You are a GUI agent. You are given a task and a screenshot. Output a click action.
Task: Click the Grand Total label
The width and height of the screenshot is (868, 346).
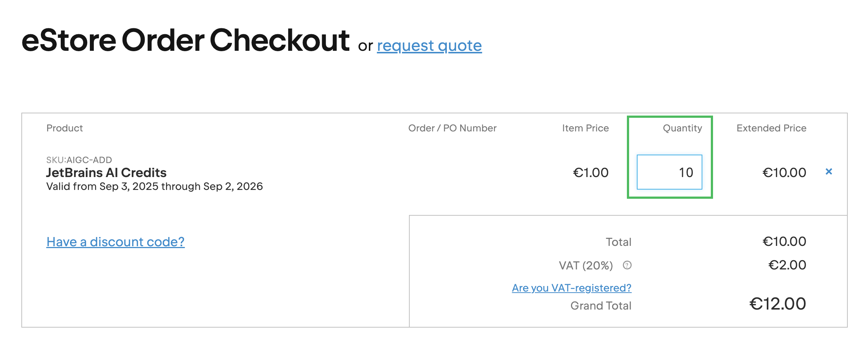pos(601,306)
